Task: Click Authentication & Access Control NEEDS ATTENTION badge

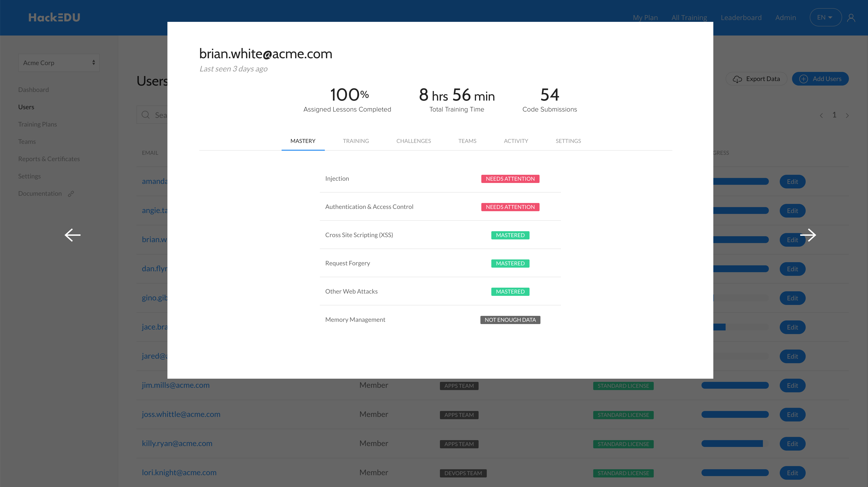Action: click(x=510, y=207)
